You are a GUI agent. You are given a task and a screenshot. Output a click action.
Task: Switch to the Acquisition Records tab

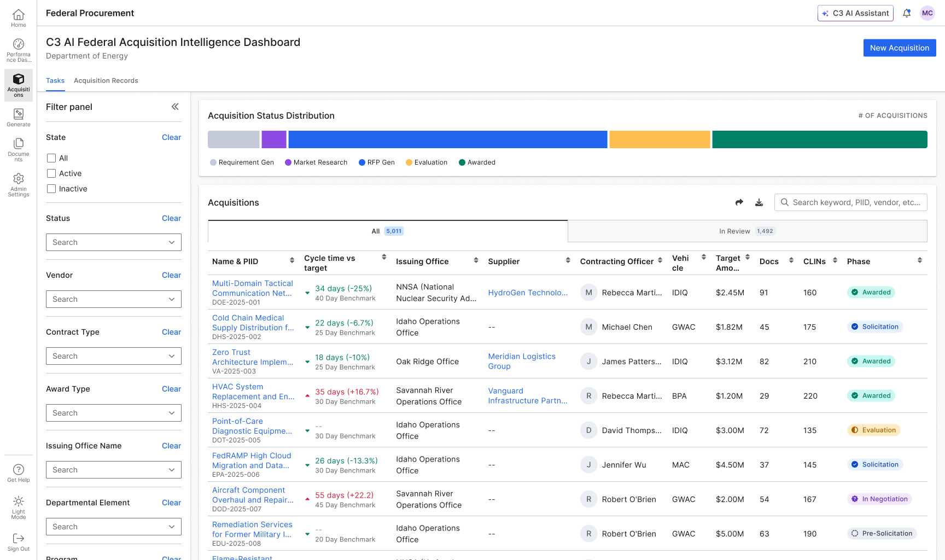click(x=106, y=80)
